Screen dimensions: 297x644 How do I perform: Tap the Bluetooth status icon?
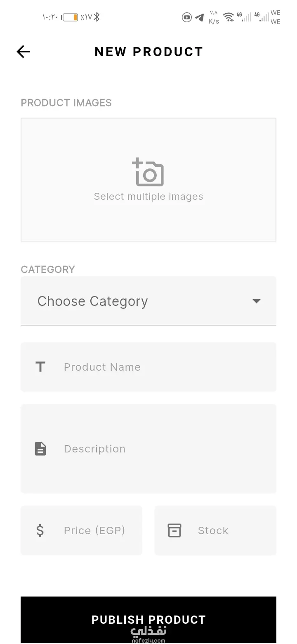coord(97,17)
